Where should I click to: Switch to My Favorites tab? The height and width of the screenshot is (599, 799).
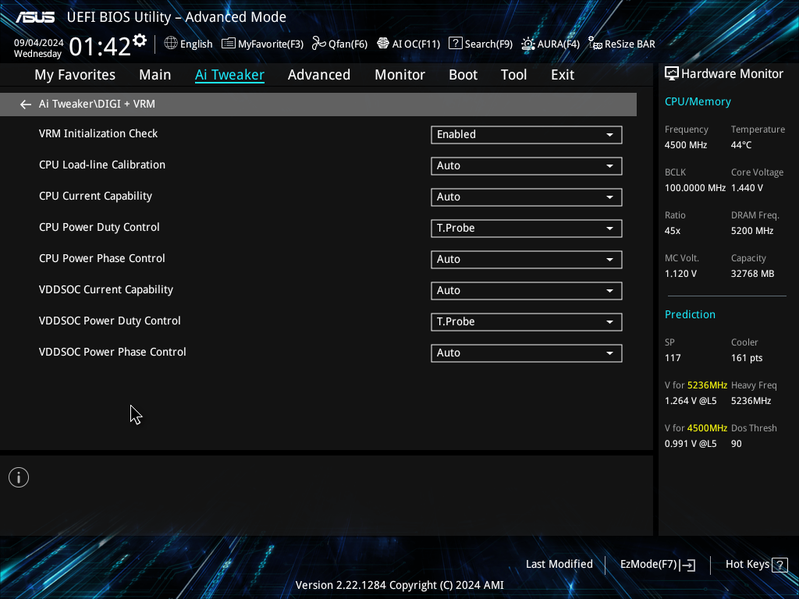pyautogui.click(x=75, y=75)
